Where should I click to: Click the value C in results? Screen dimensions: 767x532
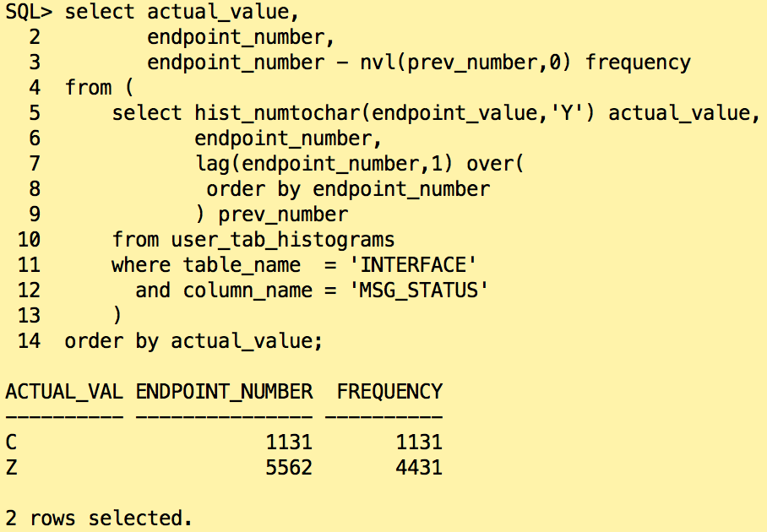point(11,442)
